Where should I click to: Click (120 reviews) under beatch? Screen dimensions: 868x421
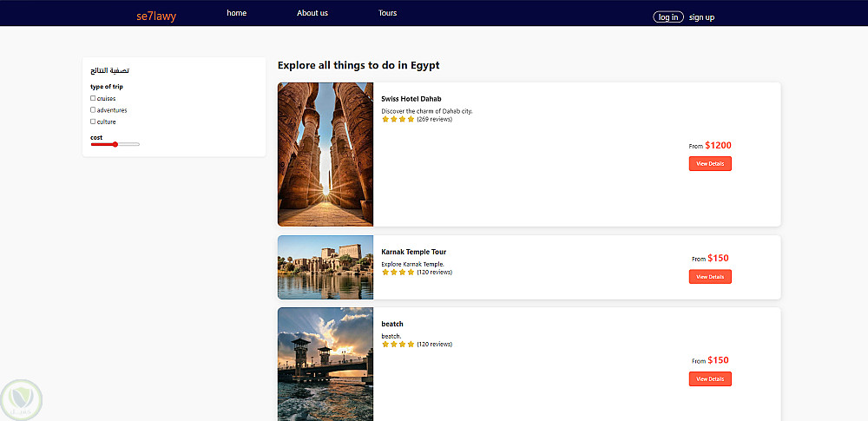[x=435, y=344]
